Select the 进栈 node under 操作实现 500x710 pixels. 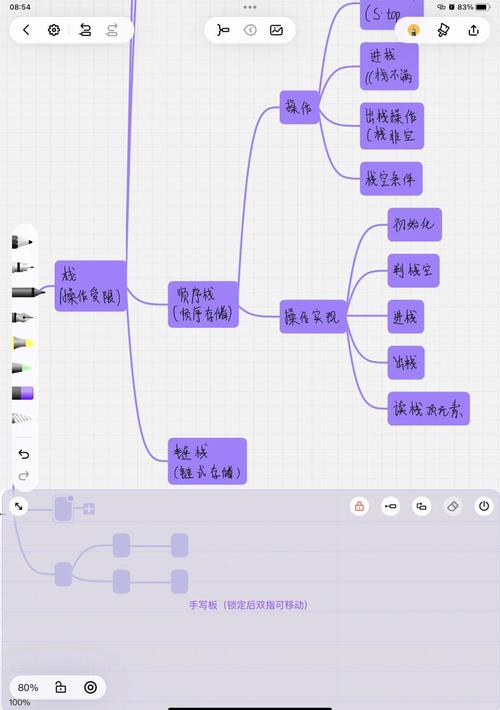[406, 317]
